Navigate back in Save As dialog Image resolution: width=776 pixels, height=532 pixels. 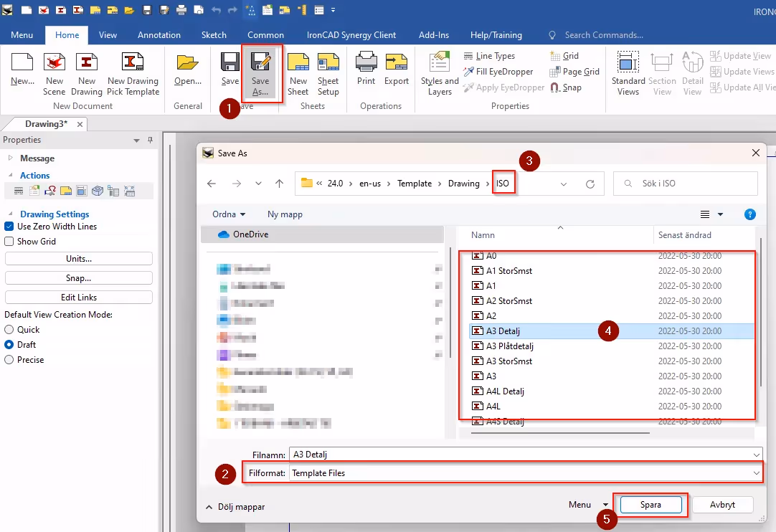pos(212,184)
